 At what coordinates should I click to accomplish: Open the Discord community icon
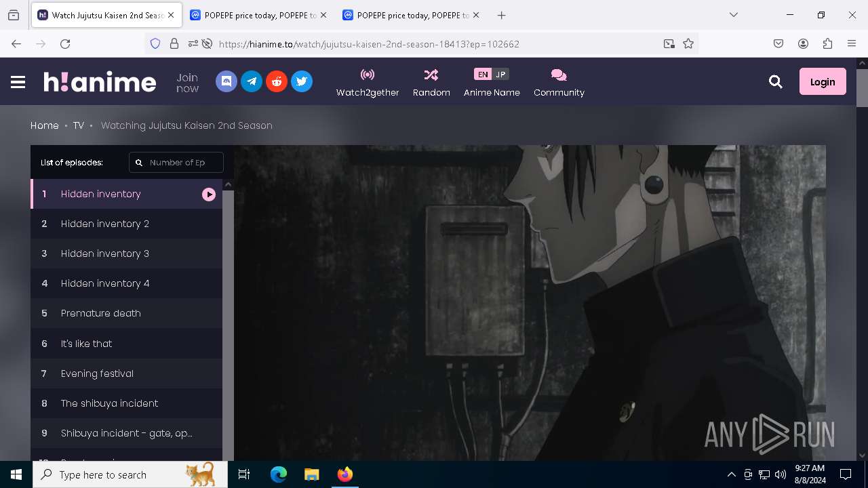tap(226, 81)
